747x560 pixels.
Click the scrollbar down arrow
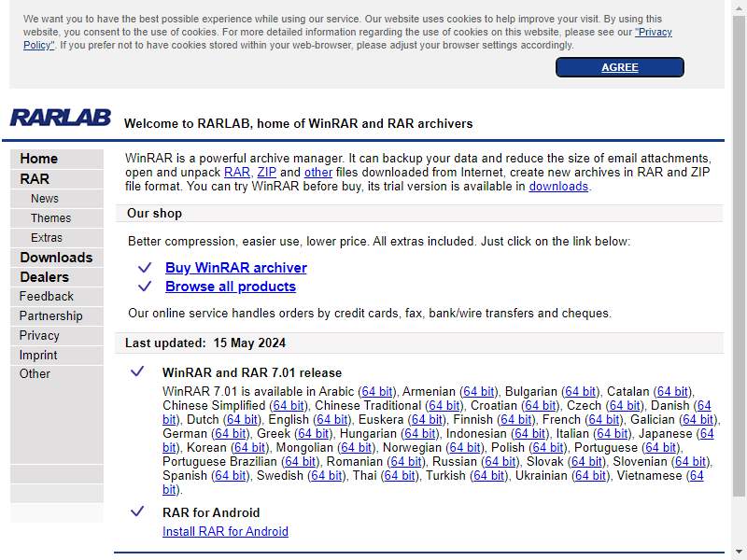(x=739, y=553)
